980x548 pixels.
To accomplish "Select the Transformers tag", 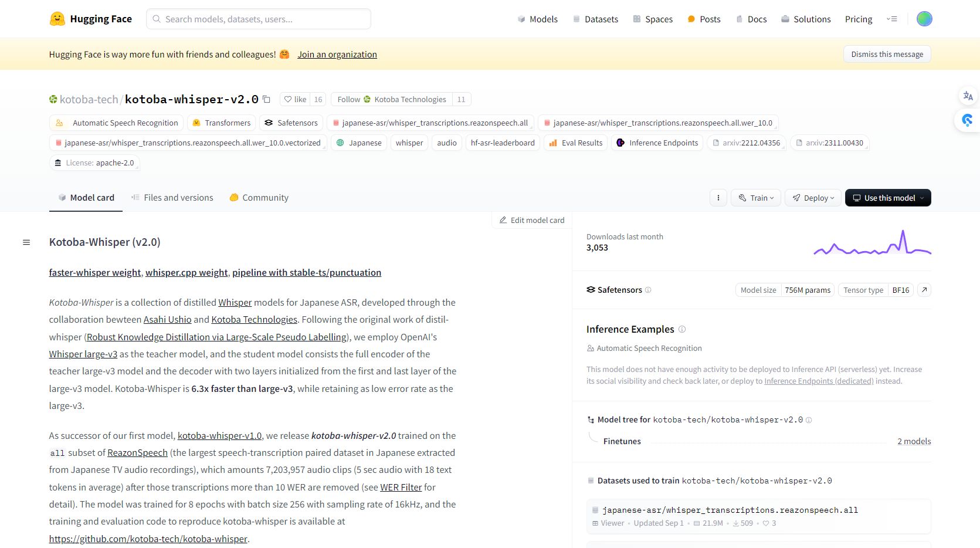I will [221, 123].
